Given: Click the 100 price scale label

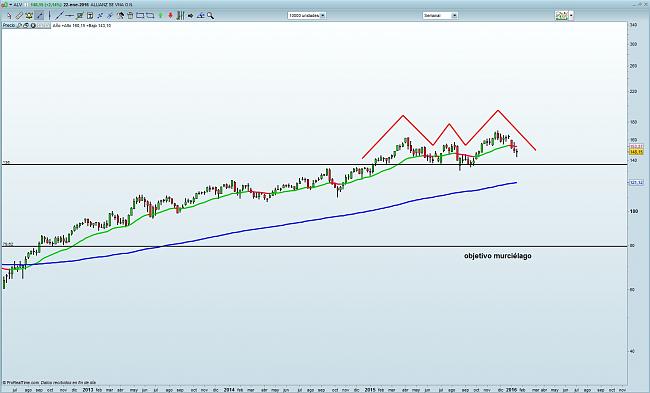Looking at the screenshot, I should click(x=633, y=211).
